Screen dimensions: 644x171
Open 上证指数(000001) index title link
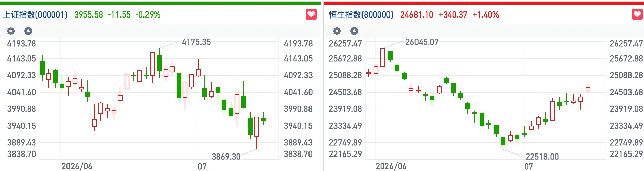(x=35, y=15)
